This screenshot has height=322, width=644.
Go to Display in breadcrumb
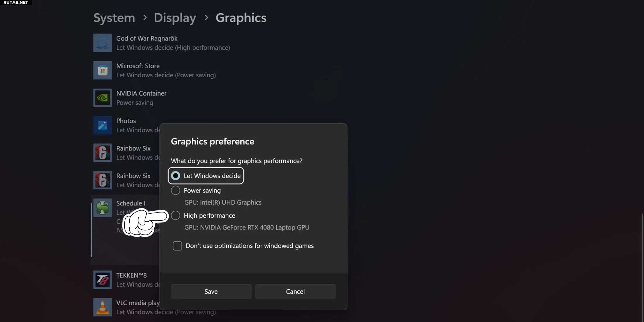pos(175,18)
